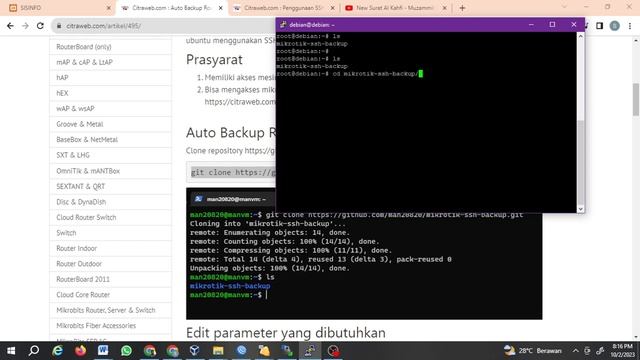This screenshot has height=360, width=640.
Task: View site info lock icon
Action: [59, 26]
